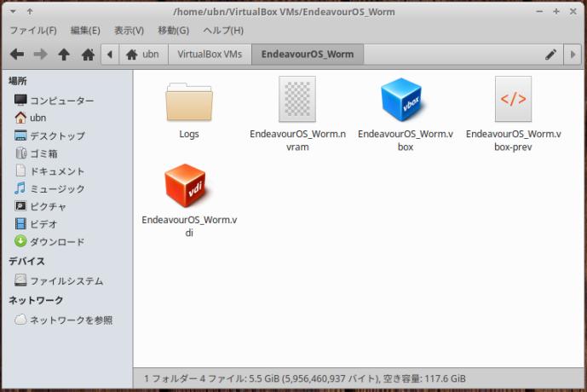This screenshot has height=392, width=587.
Task: Minimize the file manager window
Action: tap(539, 12)
